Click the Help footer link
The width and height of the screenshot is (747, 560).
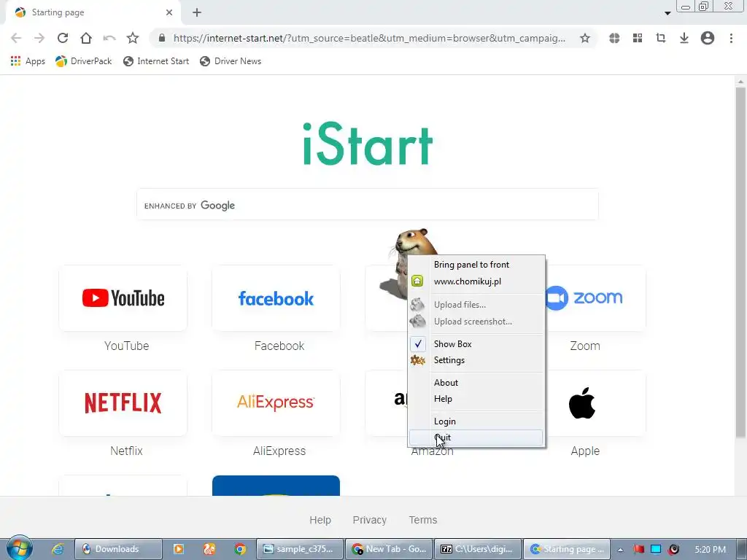(320, 520)
